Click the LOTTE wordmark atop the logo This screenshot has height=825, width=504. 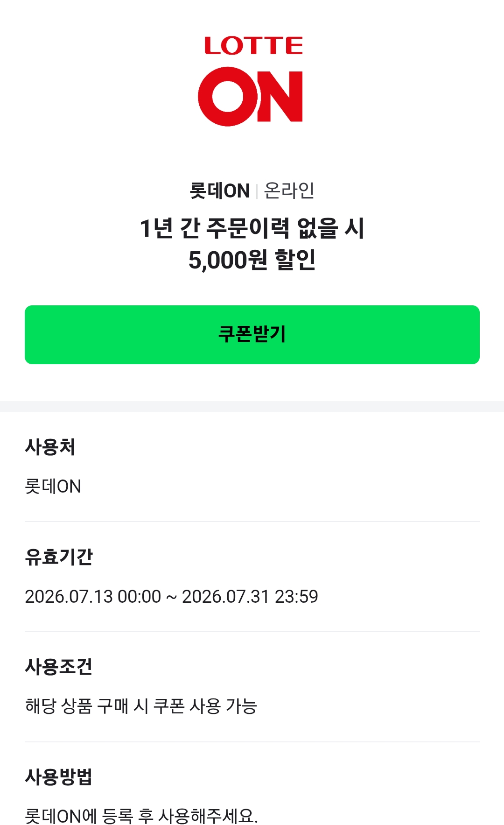coord(253,45)
